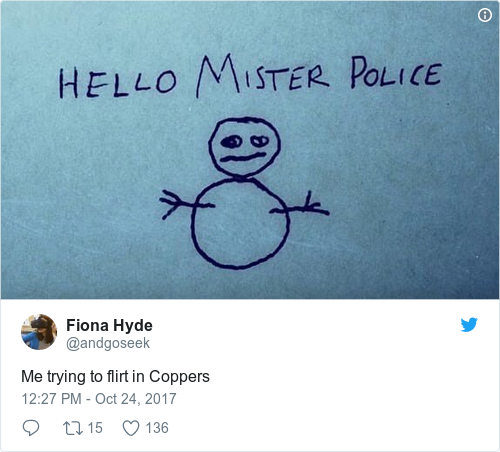Click the retweet count 15
The image size is (500, 452).
[95, 428]
